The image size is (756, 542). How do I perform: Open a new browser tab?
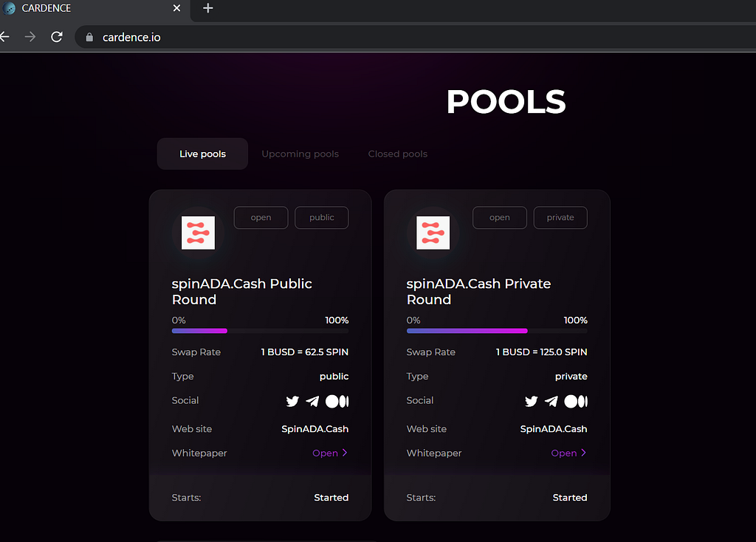tap(207, 8)
